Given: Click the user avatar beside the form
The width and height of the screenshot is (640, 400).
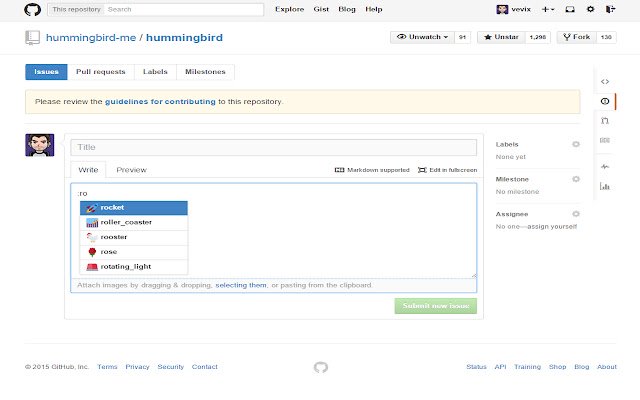Looking at the screenshot, I should pos(40,145).
